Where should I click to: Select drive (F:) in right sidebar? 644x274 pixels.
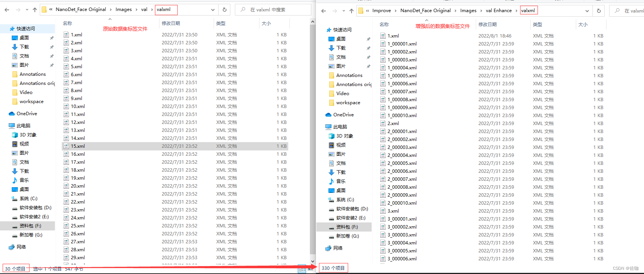click(x=344, y=227)
